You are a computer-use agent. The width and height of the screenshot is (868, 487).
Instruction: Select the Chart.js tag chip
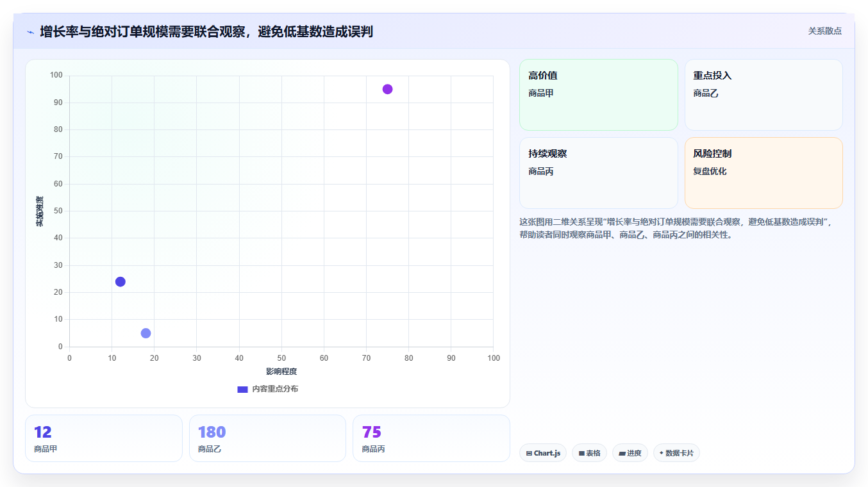pyautogui.click(x=543, y=453)
